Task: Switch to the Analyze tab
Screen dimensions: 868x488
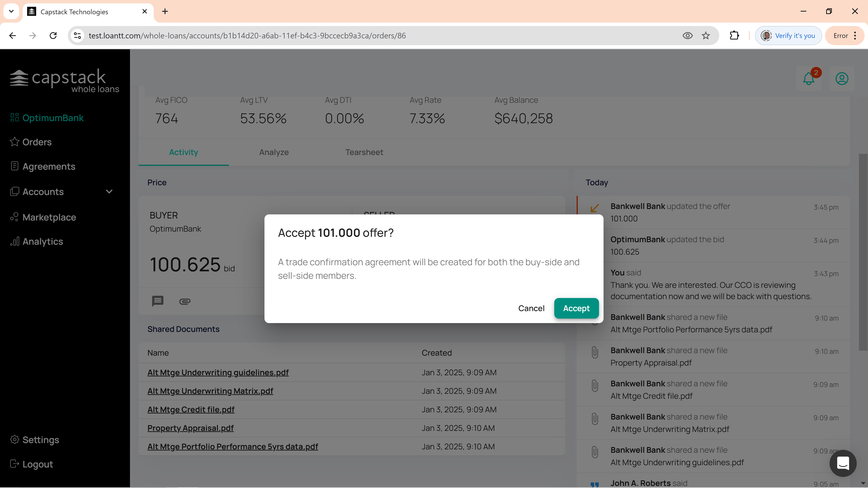Action: pyautogui.click(x=274, y=152)
